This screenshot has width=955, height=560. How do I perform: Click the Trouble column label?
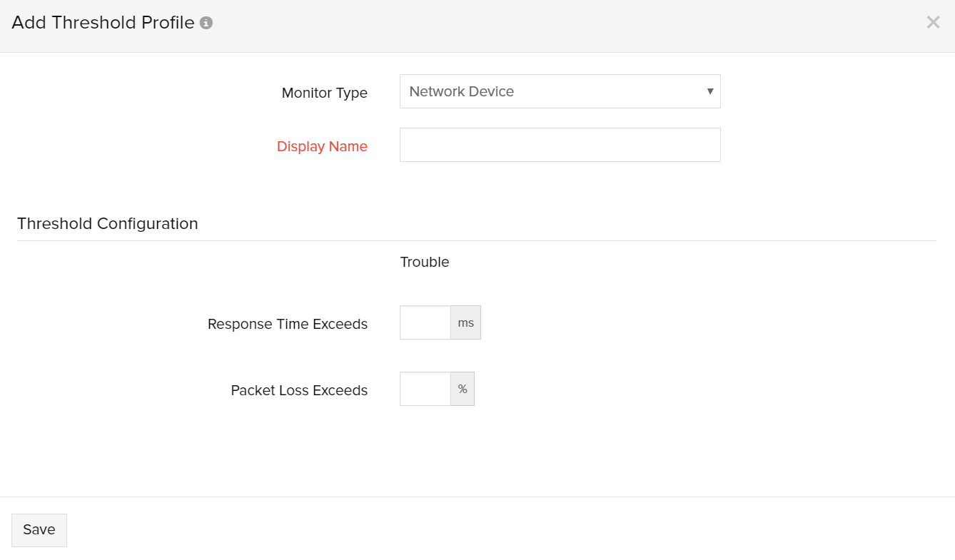[425, 262]
